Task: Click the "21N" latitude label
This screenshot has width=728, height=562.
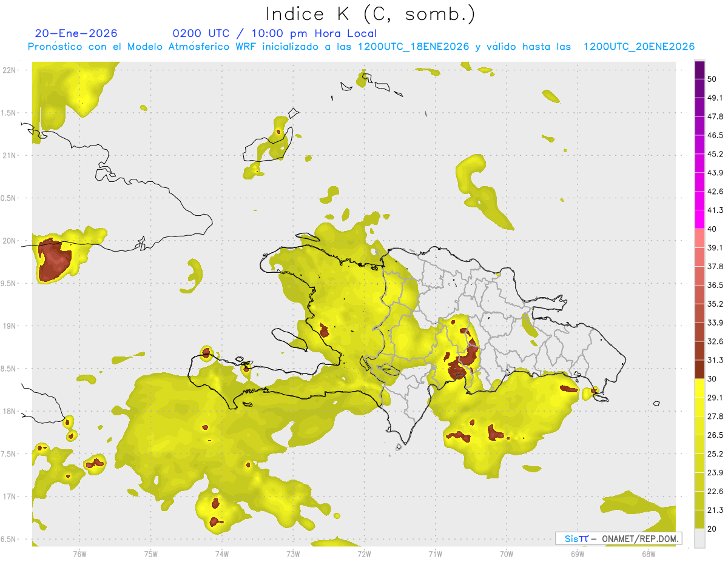Action: 10,155
